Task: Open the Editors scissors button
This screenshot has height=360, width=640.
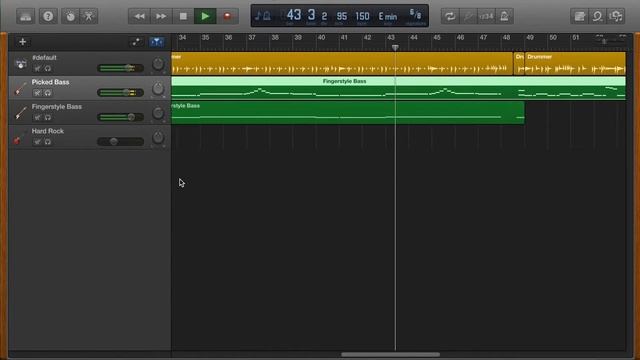Action: 89,16
